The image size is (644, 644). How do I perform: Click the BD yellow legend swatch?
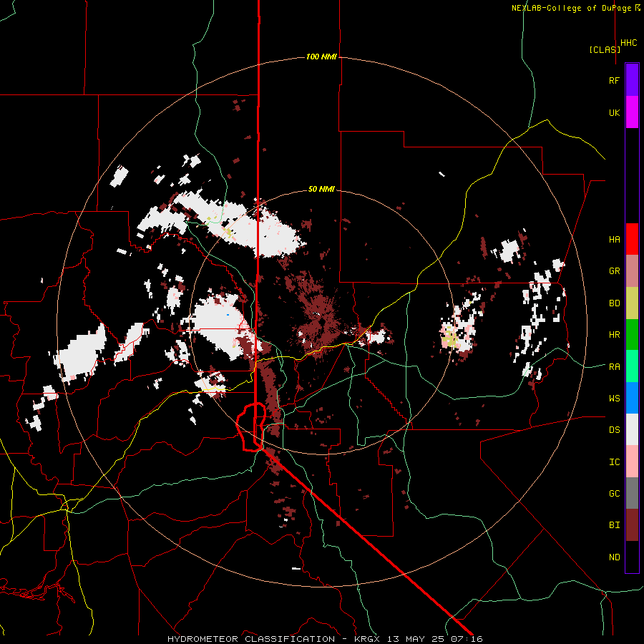click(x=632, y=303)
